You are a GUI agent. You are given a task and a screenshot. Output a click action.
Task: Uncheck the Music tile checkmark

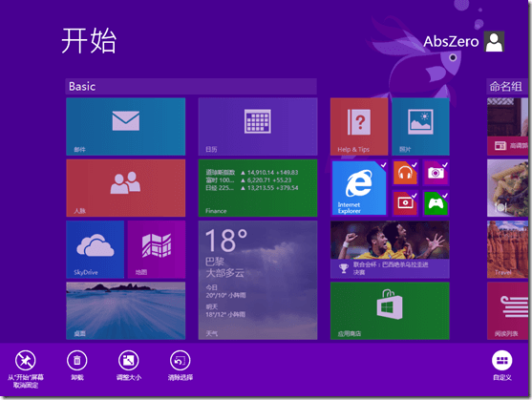pos(415,165)
